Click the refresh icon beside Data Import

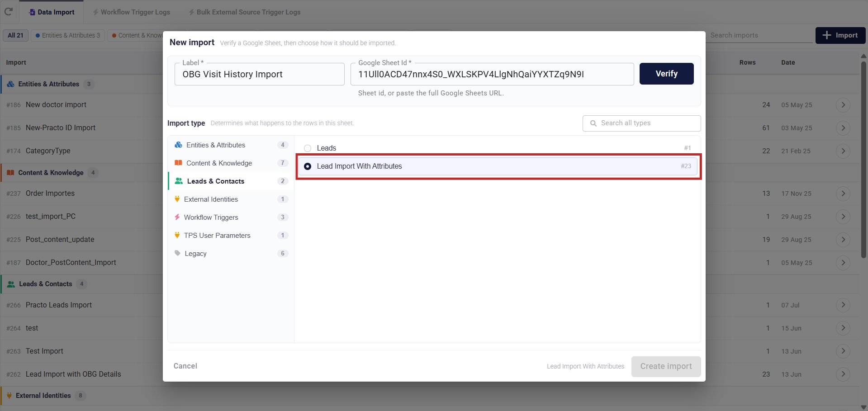[8, 12]
